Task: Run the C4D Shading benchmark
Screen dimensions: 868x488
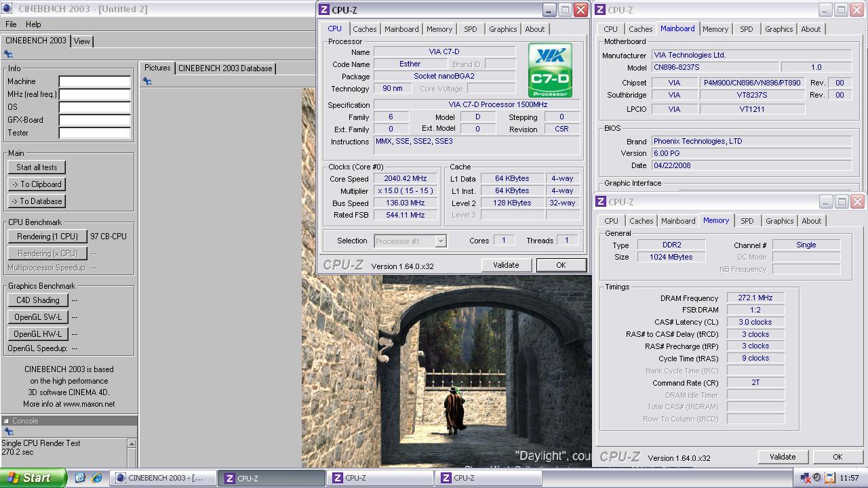Action: click(38, 300)
